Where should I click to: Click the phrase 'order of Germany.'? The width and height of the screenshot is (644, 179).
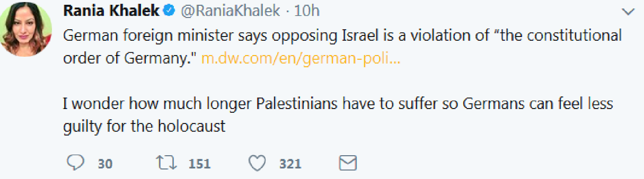130,58
